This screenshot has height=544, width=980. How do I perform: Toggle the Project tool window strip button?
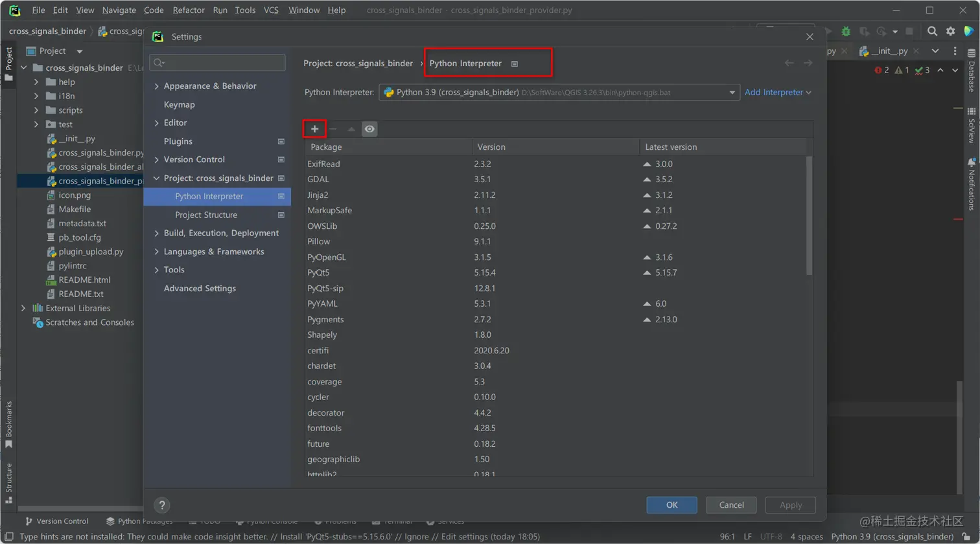8,64
